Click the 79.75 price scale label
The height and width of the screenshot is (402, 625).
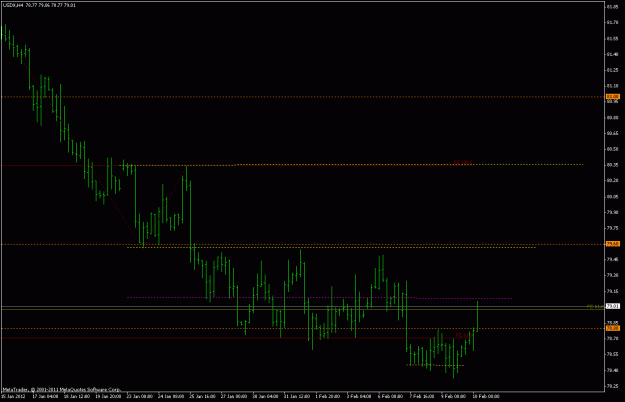[x=612, y=228]
